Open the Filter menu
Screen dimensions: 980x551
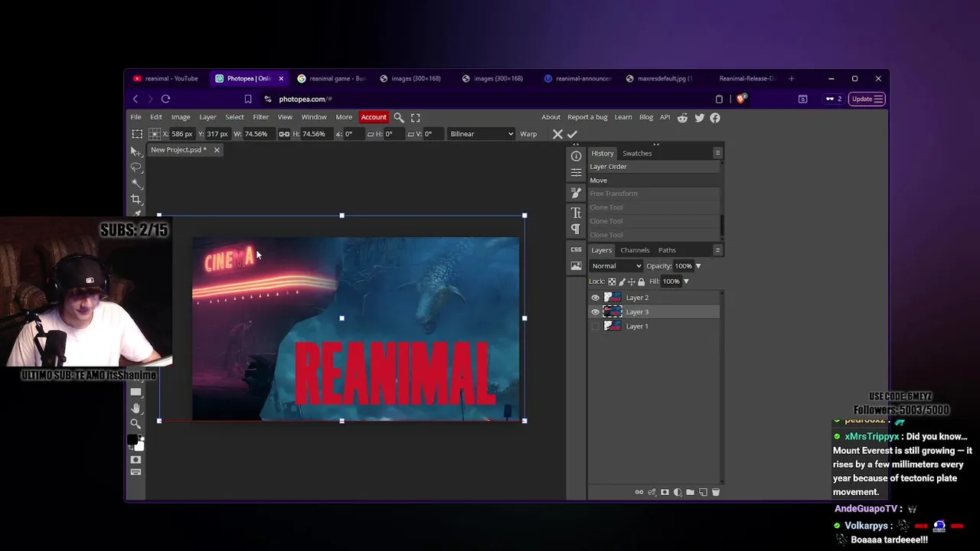(x=260, y=117)
